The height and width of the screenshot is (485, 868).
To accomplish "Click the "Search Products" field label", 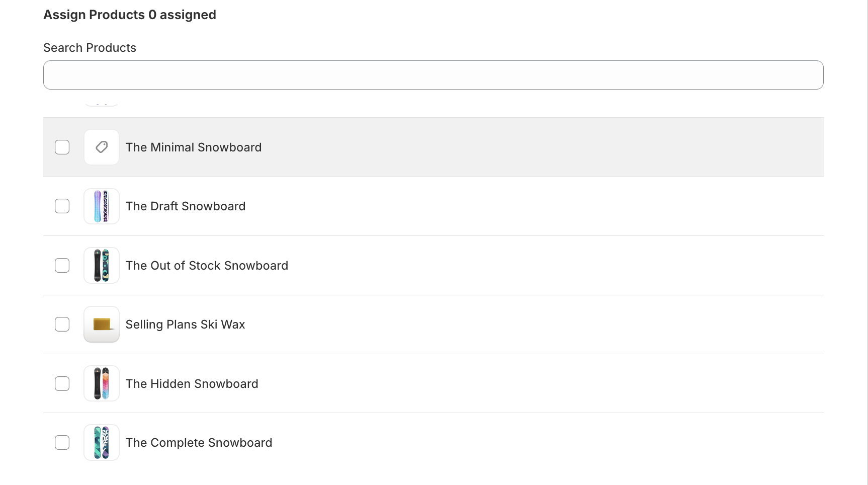I will [90, 48].
